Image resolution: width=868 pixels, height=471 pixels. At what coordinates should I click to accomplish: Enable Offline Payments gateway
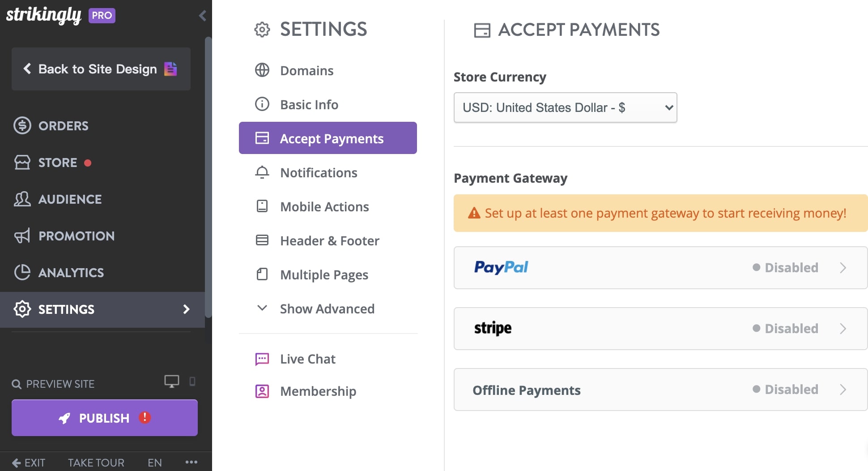pyautogui.click(x=660, y=390)
